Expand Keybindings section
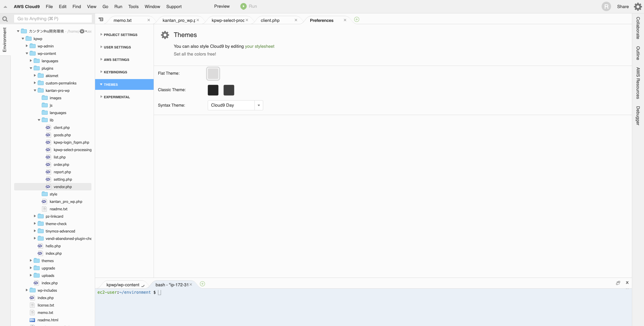644x326 pixels. pyautogui.click(x=115, y=72)
